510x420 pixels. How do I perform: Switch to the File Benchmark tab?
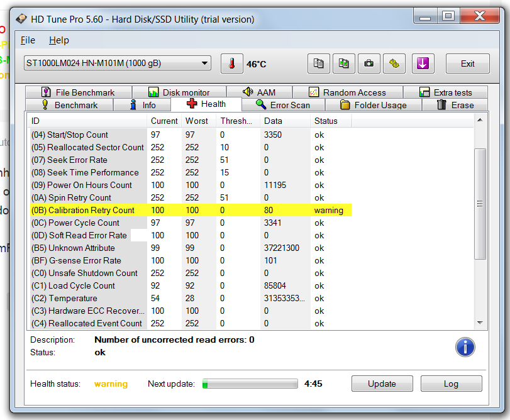click(x=79, y=92)
